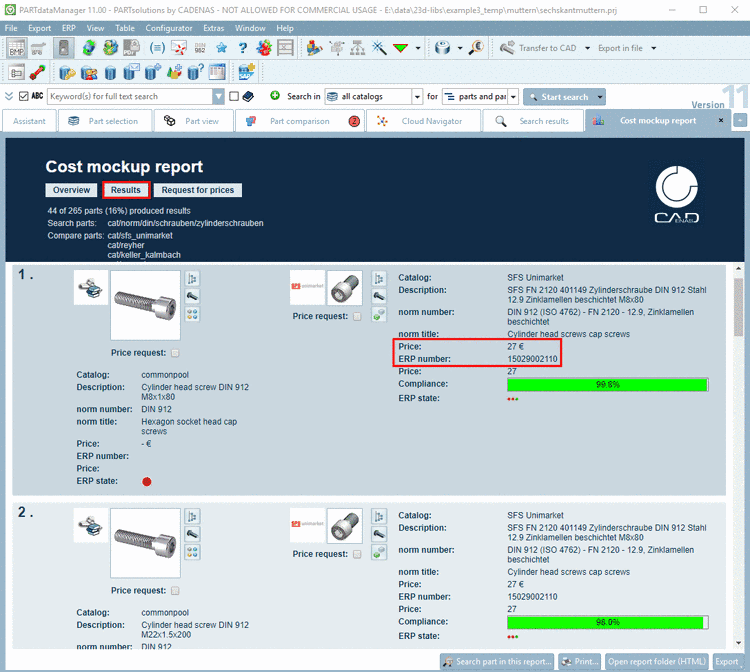This screenshot has width=750, height=672.
Task: Tick Price request for result 1 SFS Unimarket part
Action: coord(357,317)
